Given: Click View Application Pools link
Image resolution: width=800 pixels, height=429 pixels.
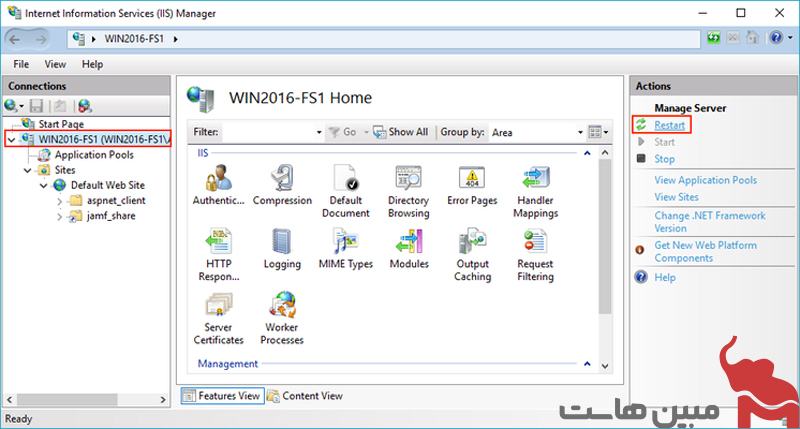Looking at the screenshot, I should point(706,180).
